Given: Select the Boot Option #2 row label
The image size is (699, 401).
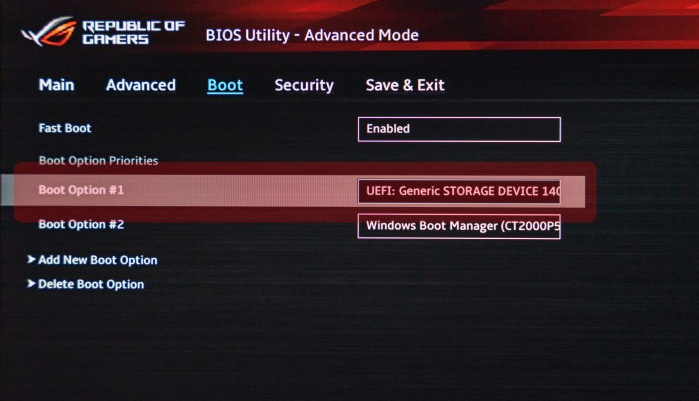Looking at the screenshot, I should pos(81,224).
